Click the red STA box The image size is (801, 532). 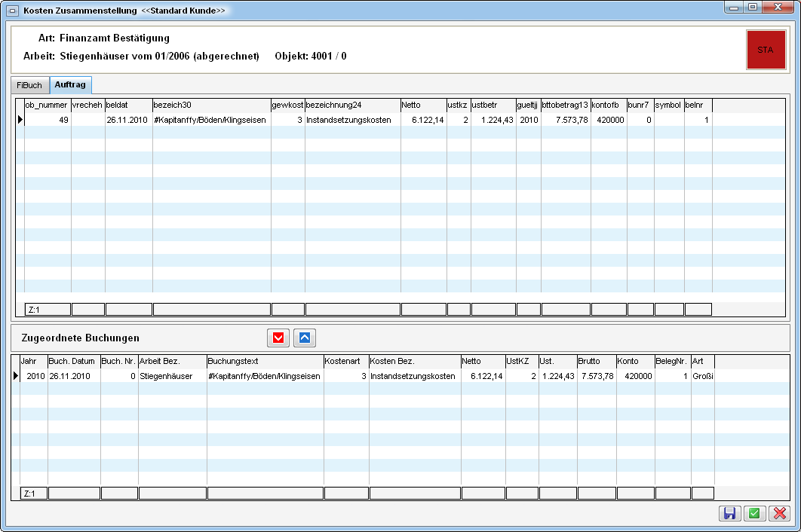765,50
